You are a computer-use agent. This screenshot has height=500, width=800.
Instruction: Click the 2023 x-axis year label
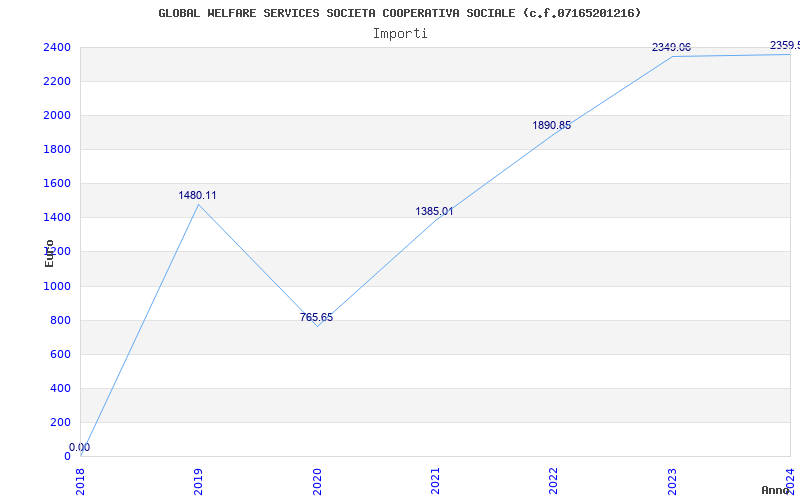click(672, 481)
